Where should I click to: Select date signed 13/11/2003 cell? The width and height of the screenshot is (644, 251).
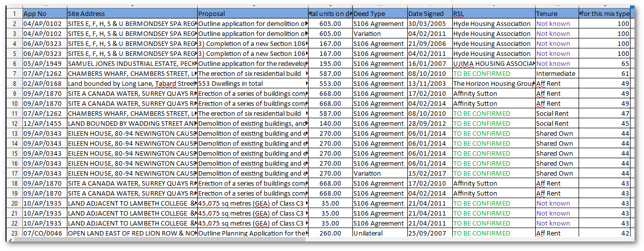pyautogui.click(x=429, y=84)
